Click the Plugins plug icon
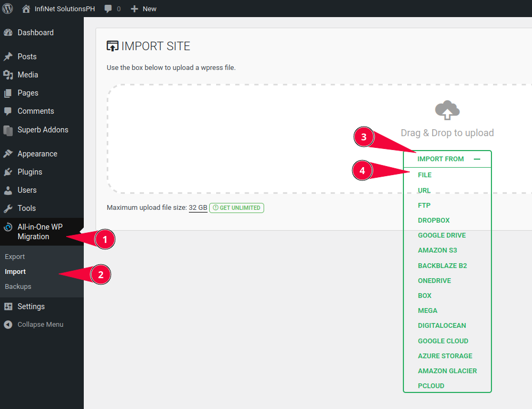This screenshot has height=409, width=532. tap(8, 172)
